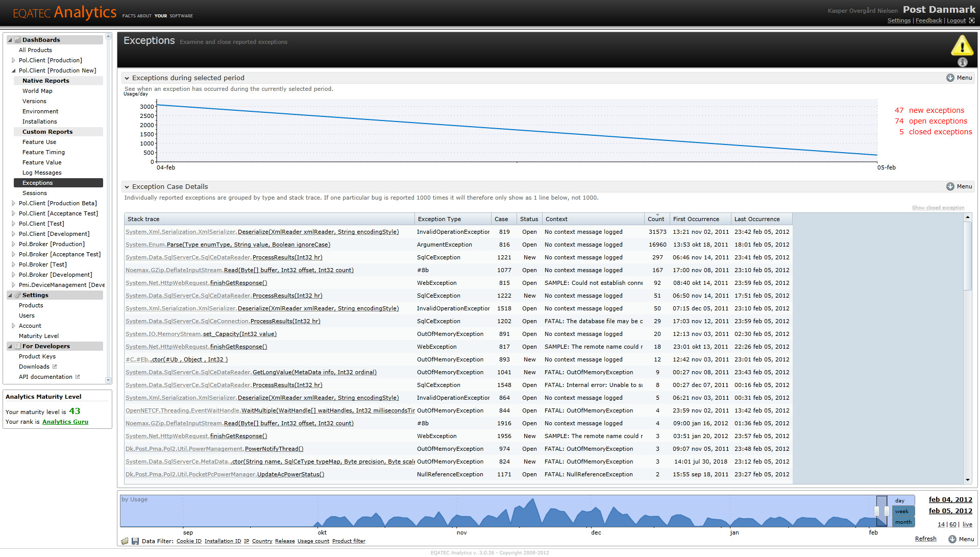Sort the table by Count column header

pos(656,219)
